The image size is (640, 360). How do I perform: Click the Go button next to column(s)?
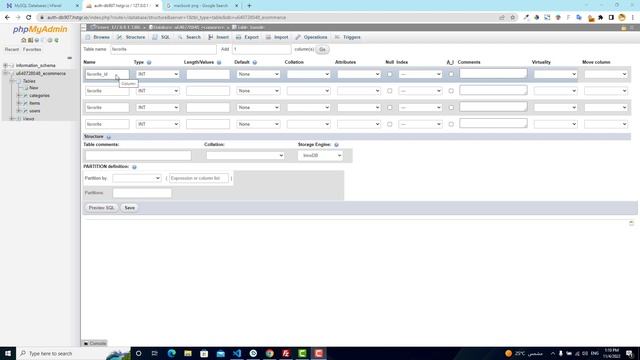coord(322,49)
